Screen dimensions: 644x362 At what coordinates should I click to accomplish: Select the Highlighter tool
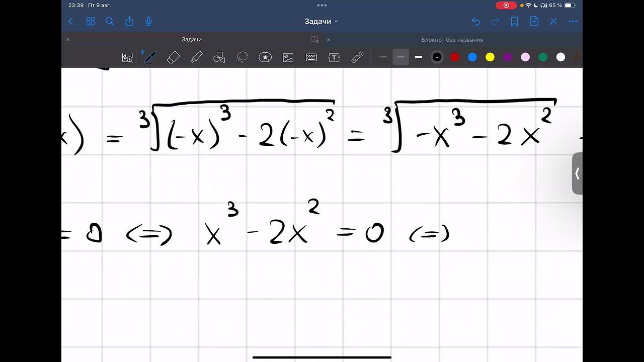point(196,57)
